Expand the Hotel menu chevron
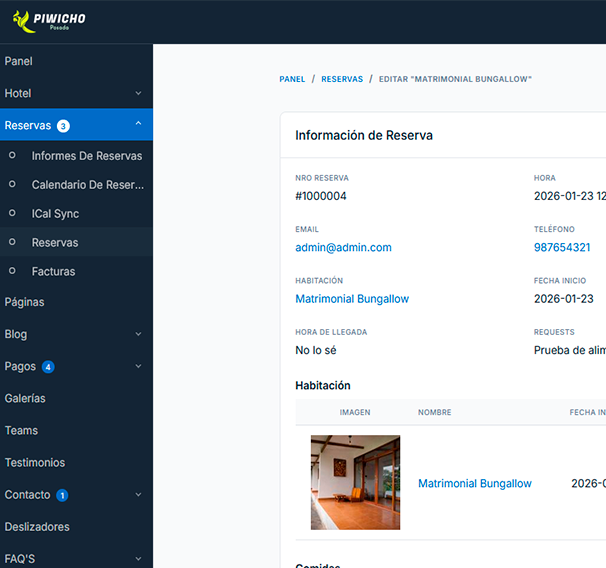The height and width of the screenshot is (568, 606). click(x=138, y=93)
